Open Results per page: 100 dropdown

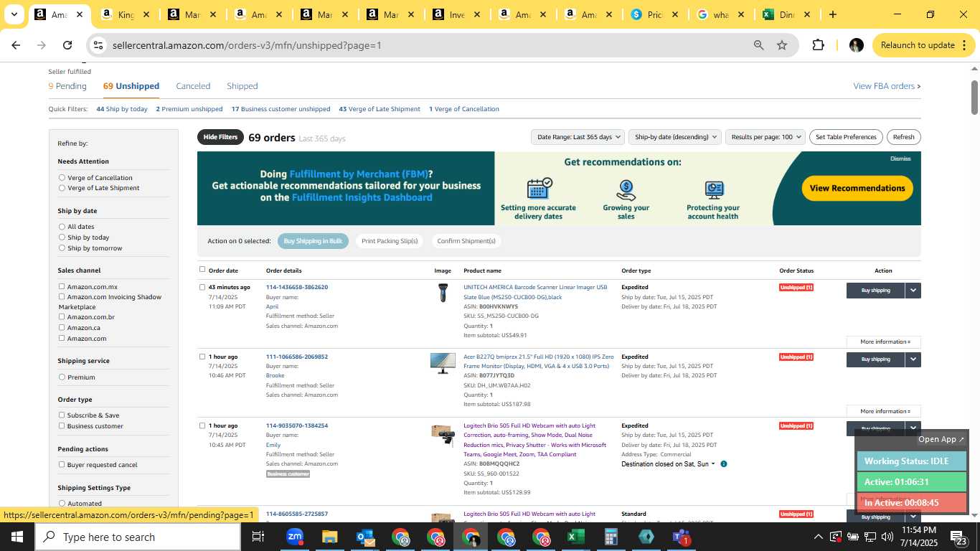pyautogui.click(x=765, y=137)
